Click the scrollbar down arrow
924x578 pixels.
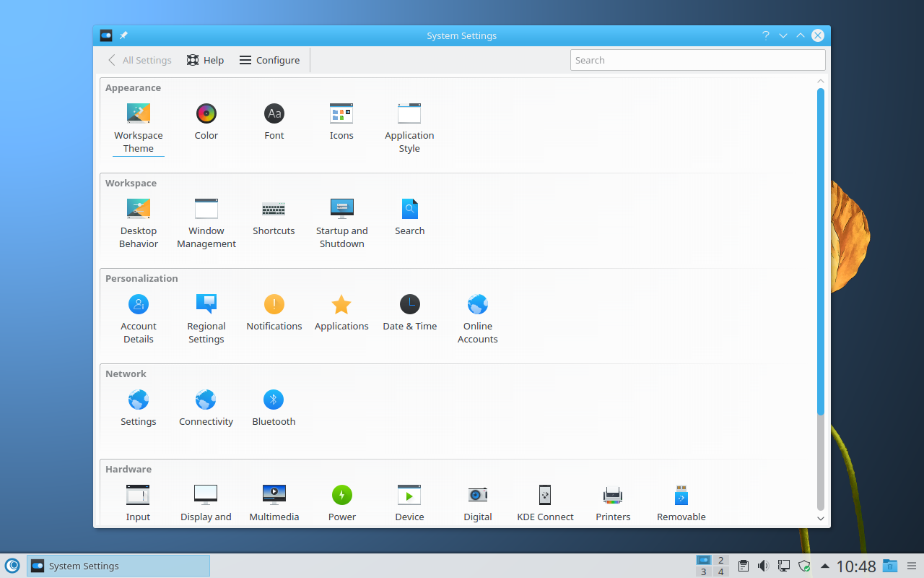[x=820, y=518]
